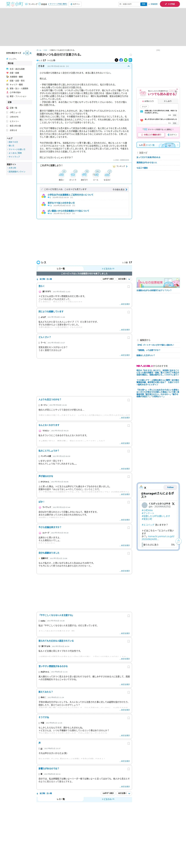This screenshot has height=868, width=186.
Task: Click the favorite star next to topic title
Action: pos(131,55)
